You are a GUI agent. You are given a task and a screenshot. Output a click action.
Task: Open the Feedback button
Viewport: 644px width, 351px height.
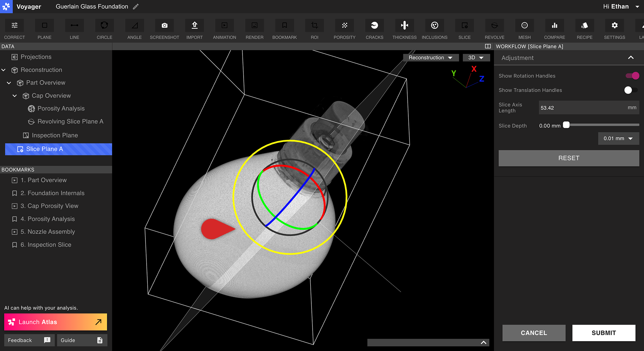coord(29,340)
